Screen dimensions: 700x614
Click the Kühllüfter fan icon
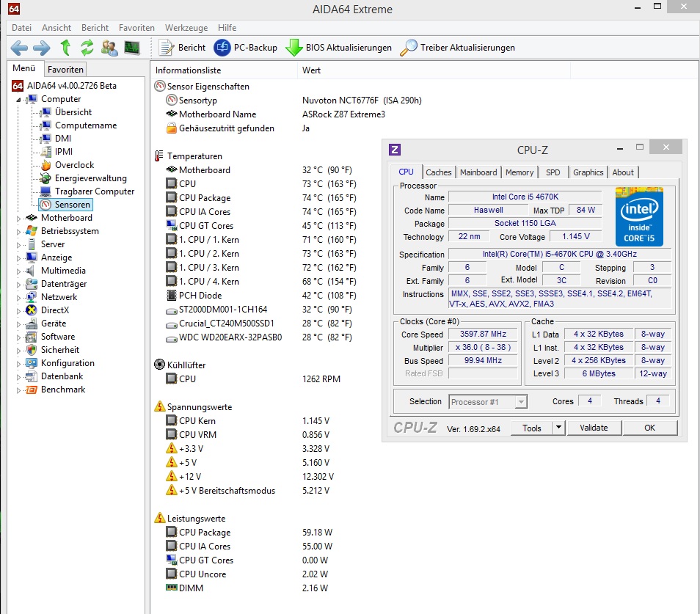[159, 365]
